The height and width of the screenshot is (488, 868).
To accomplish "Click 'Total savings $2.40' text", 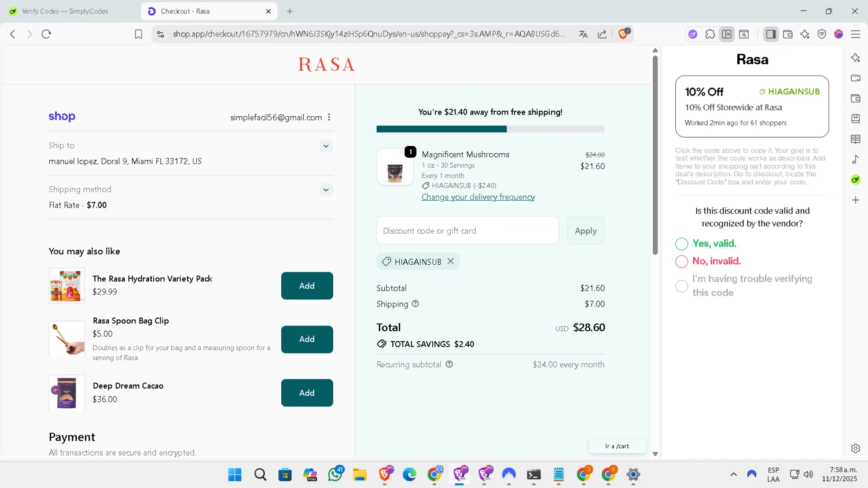I will (432, 344).
